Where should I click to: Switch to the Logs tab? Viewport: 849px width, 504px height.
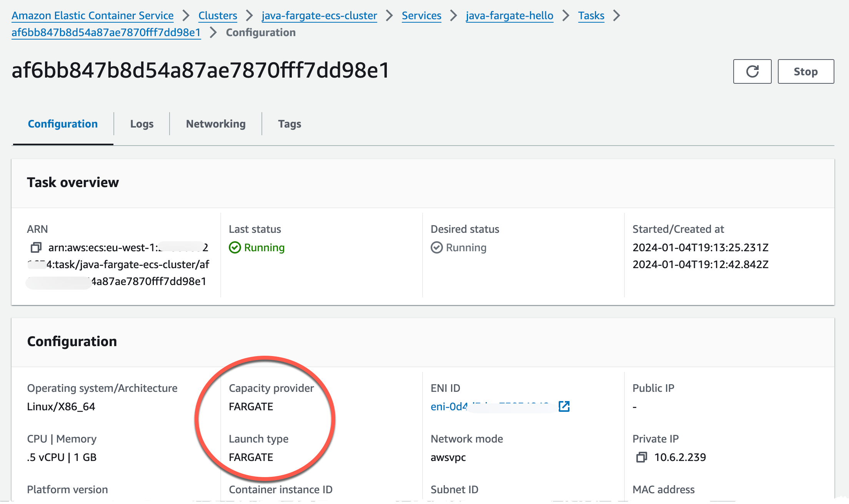pyautogui.click(x=142, y=124)
